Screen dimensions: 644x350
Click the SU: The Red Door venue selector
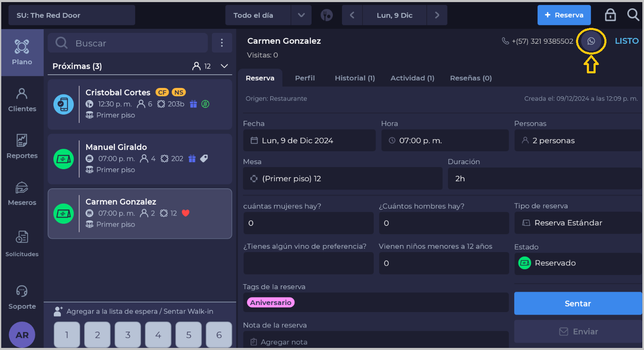click(72, 15)
